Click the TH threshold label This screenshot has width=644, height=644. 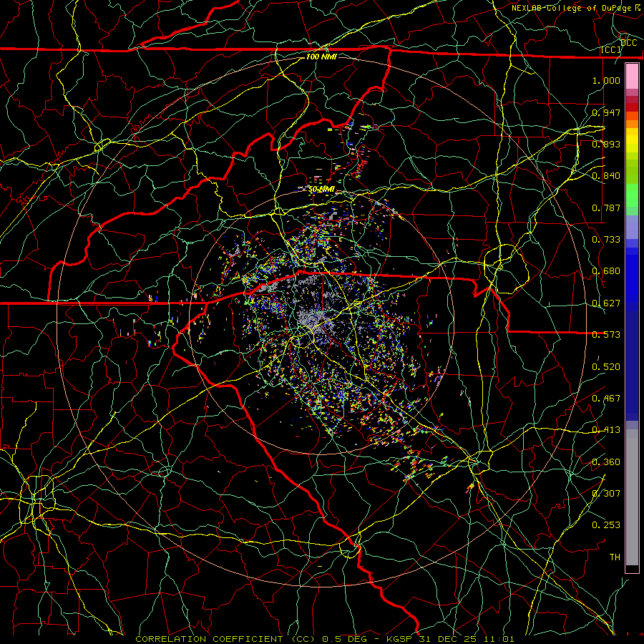click(615, 557)
